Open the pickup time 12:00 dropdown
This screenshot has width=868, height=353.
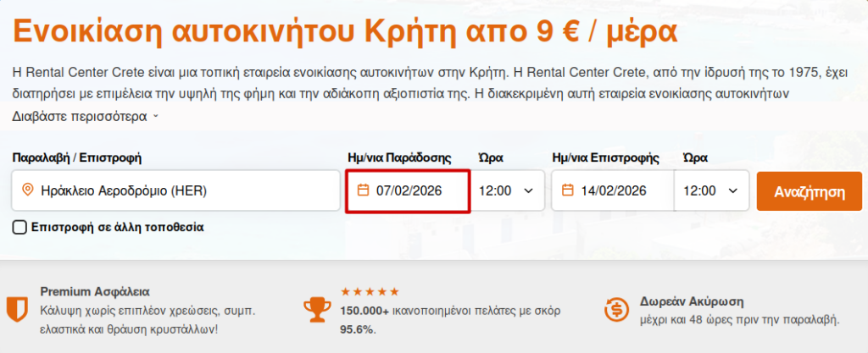tap(506, 190)
